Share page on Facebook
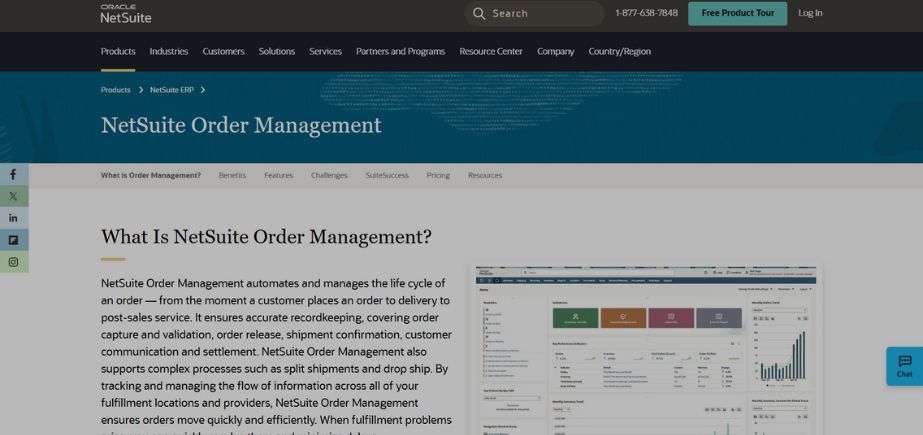Screen dimensions: 923x435 coord(14,174)
